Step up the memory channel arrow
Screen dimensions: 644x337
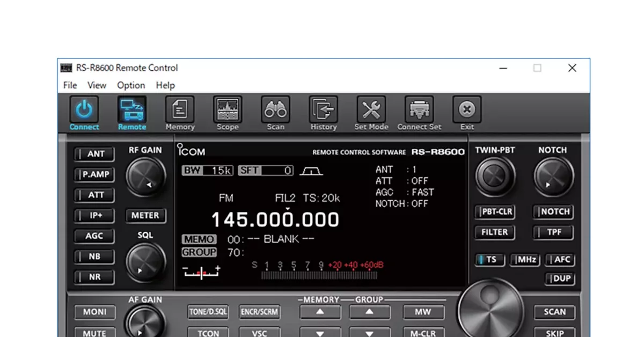(320, 312)
